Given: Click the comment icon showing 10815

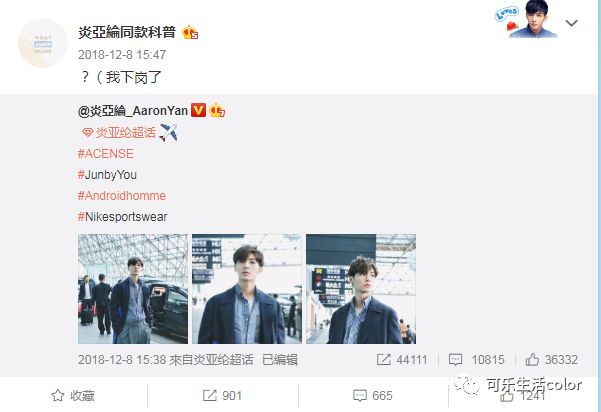Looking at the screenshot, I should coord(455,359).
